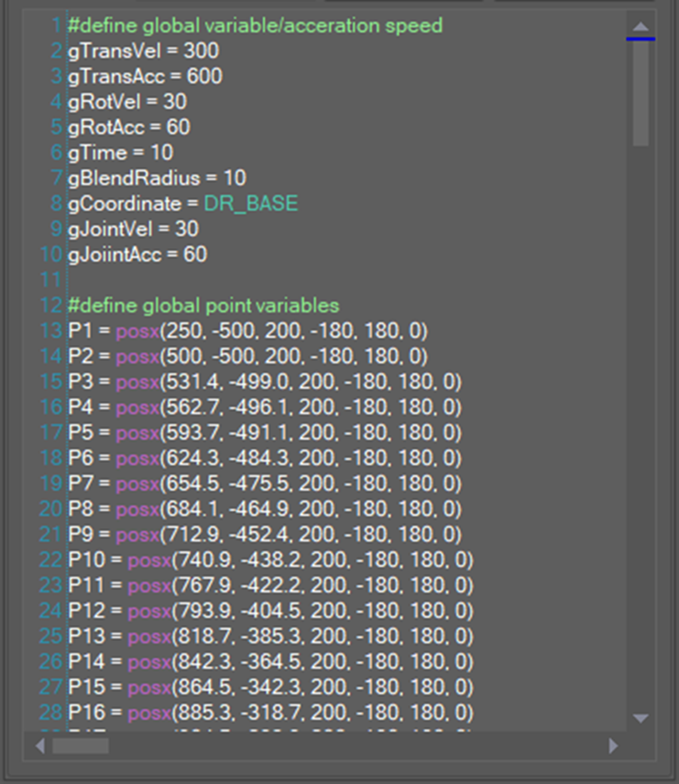This screenshot has width=679, height=784.
Task: Click the '#define global point variables' comment
Action: [x=203, y=306]
